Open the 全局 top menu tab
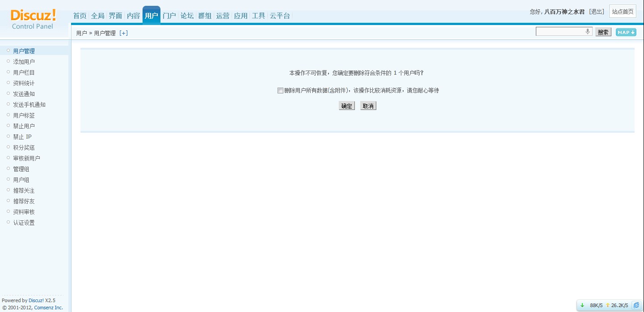 [98, 16]
